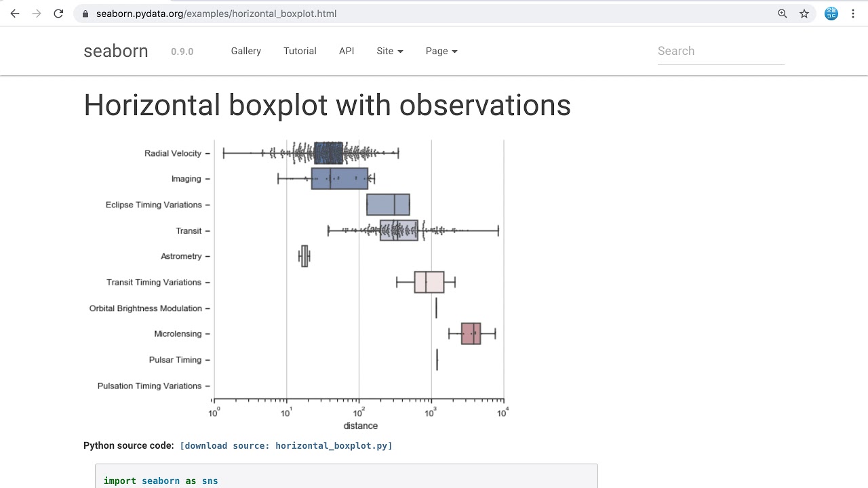This screenshot has height=488, width=868.
Task: Click the browser Back arrow
Action: tap(15, 14)
